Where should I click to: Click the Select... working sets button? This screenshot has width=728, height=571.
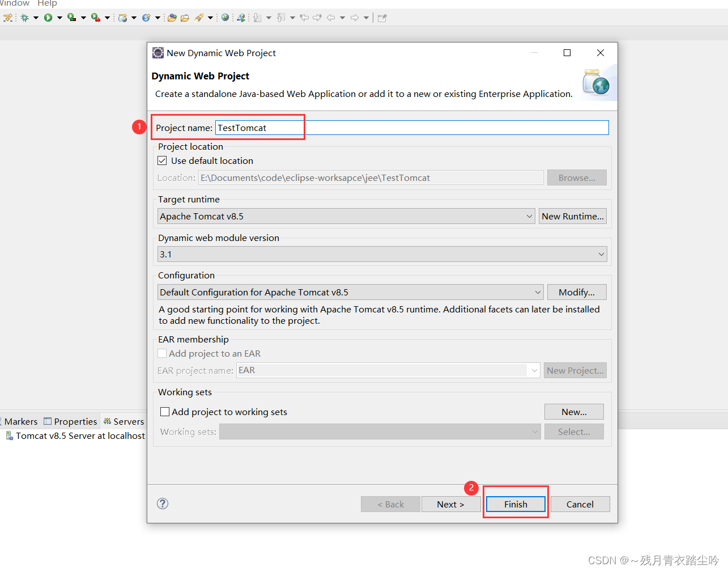click(574, 432)
